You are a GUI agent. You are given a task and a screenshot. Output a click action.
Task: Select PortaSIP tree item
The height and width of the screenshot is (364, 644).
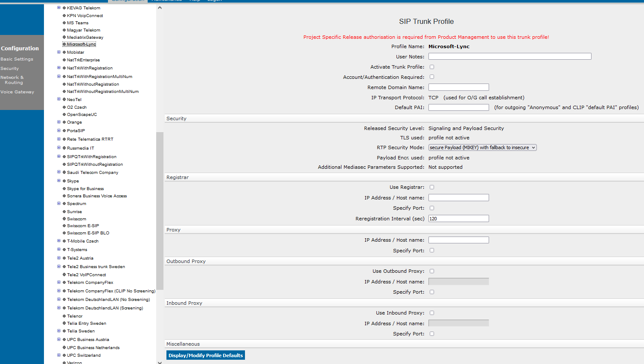point(76,131)
